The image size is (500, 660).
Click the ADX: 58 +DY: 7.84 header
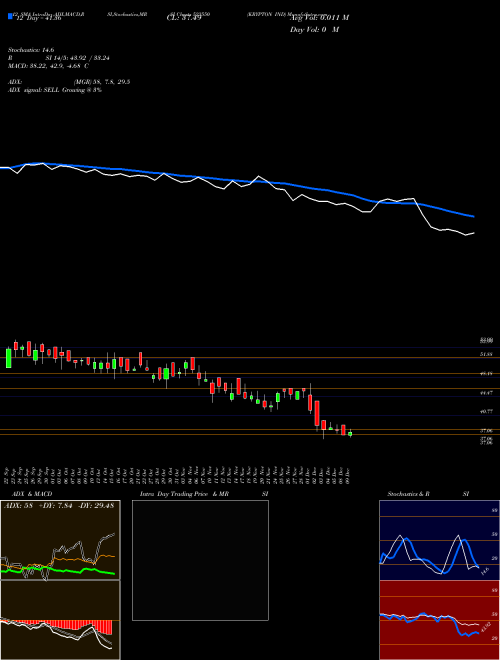point(59,506)
